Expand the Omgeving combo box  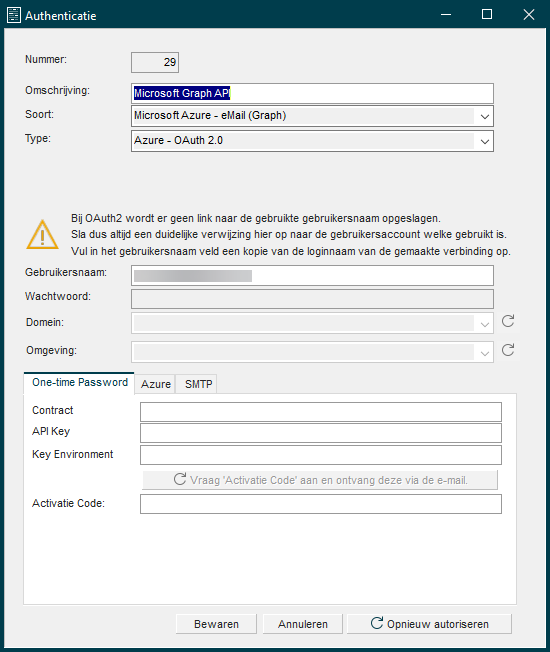[312, 352]
